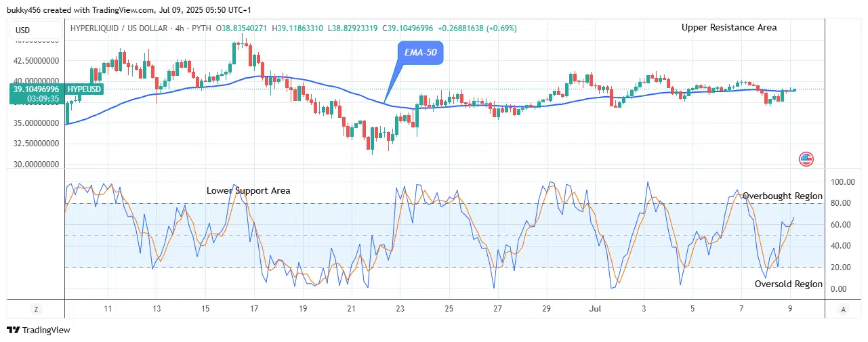
Task: Click the 35.00000000 price axis label
Action: tap(37, 123)
